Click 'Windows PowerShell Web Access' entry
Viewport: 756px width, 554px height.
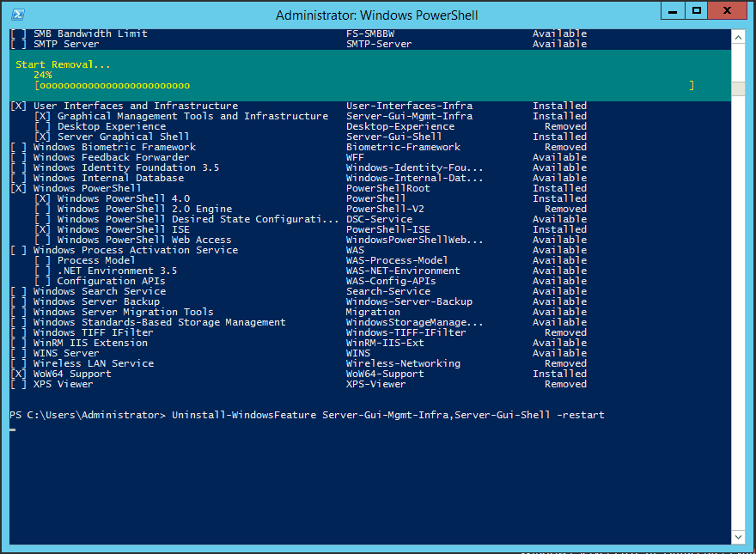point(144,240)
